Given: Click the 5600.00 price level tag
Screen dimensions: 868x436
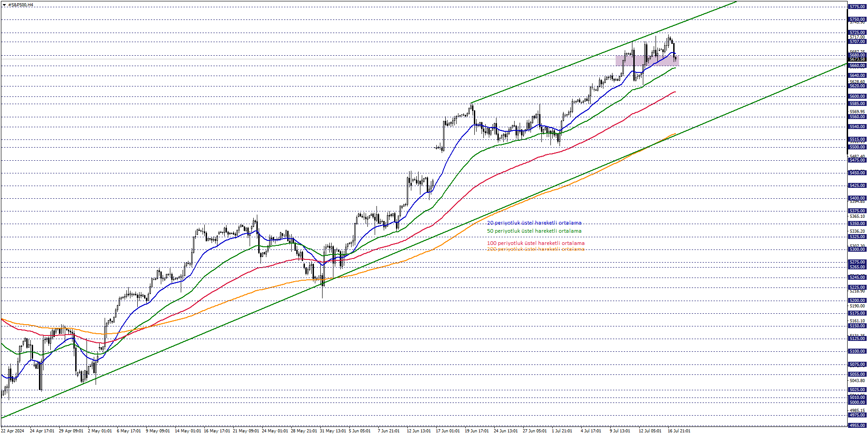Looking at the screenshot, I should pyautogui.click(x=857, y=96).
